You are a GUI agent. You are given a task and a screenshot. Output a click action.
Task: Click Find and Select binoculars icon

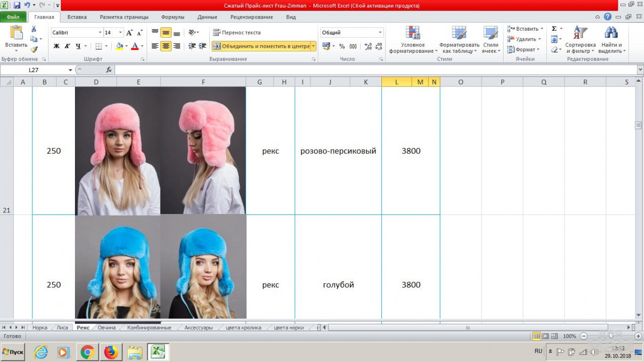pos(611,40)
